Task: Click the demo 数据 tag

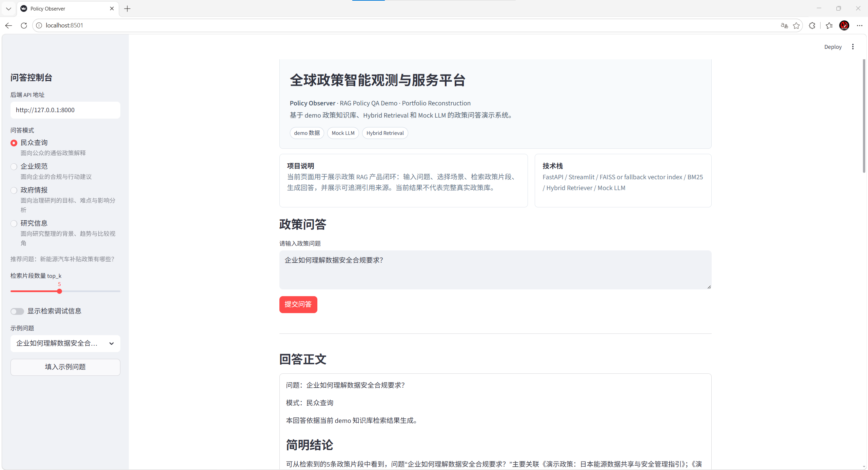Action: (x=307, y=133)
